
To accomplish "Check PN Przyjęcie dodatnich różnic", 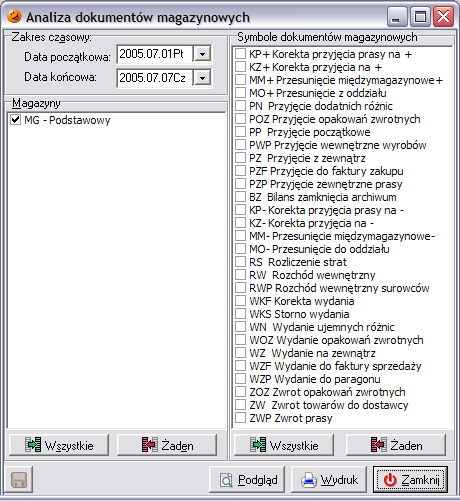I will point(240,106).
